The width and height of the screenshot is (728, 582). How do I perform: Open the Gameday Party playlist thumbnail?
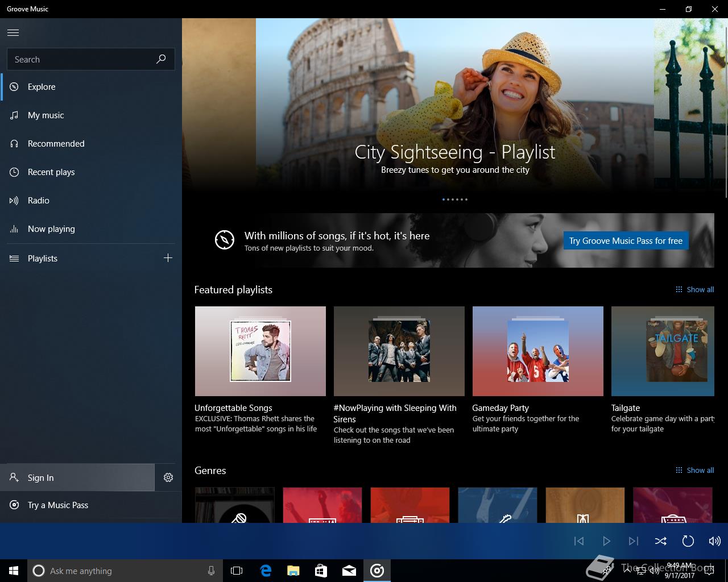pyautogui.click(x=538, y=351)
